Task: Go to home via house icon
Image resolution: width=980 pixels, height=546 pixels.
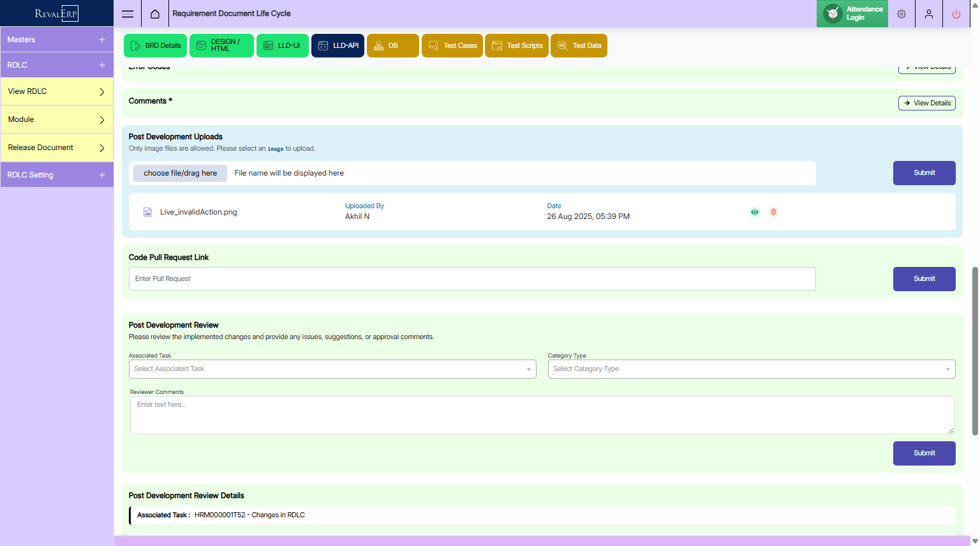Action: pyautogui.click(x=155, y=14)
